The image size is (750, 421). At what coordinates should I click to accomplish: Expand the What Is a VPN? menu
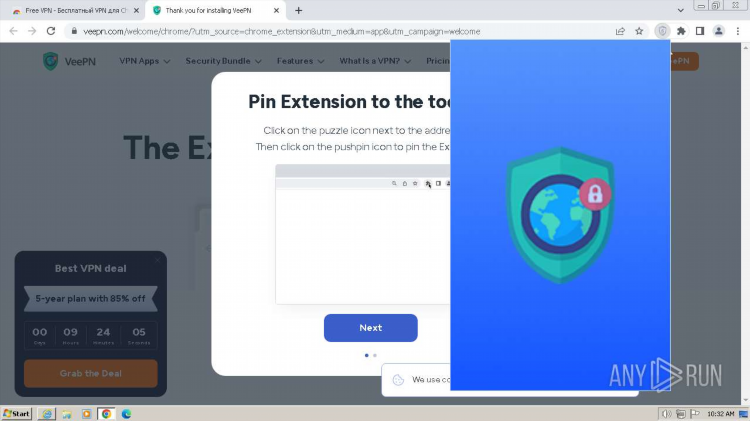(x=375, y=61)
